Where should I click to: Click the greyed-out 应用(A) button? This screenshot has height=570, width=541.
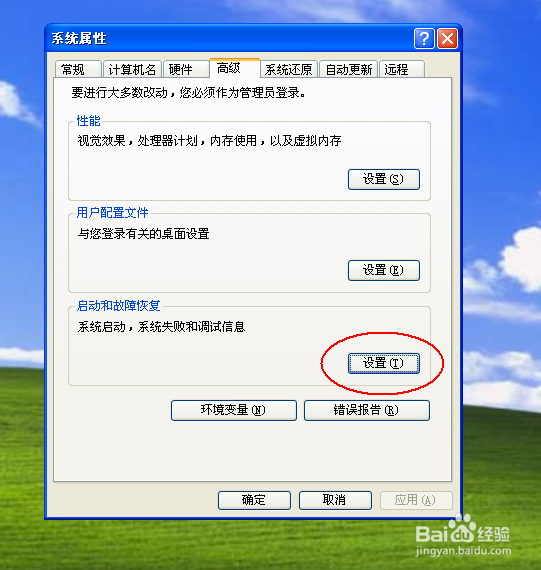(x=416, y=500)
